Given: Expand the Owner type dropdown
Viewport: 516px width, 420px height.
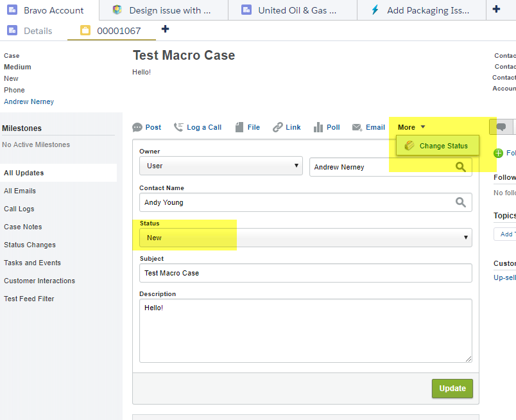Looking at the screenshot, I should point(220,166).
